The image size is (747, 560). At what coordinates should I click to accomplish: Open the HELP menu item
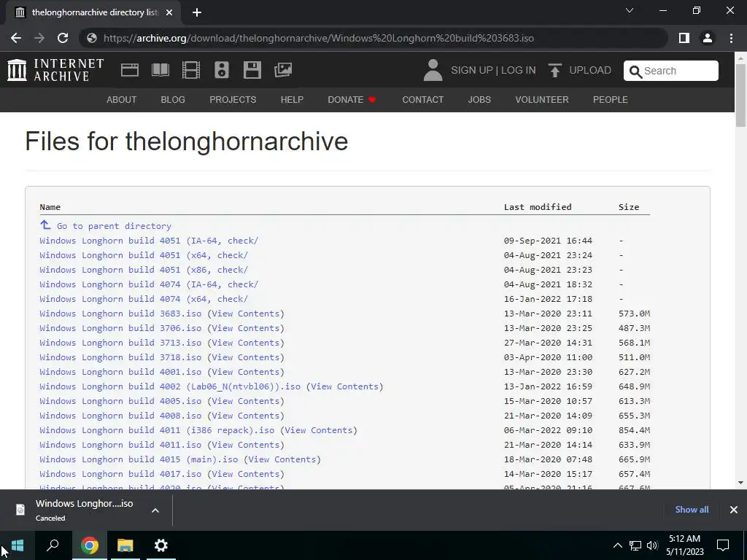coord(292,99)
